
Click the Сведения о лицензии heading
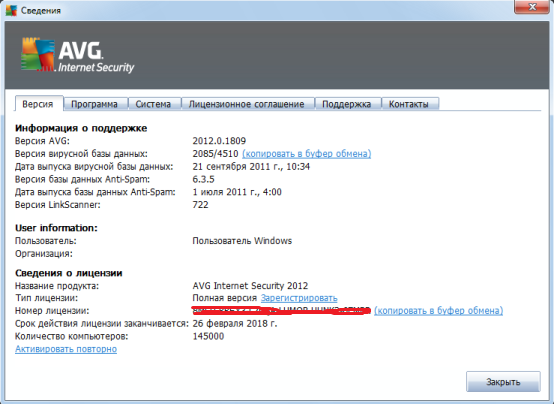pyautogui.click(x=69, y=273)
